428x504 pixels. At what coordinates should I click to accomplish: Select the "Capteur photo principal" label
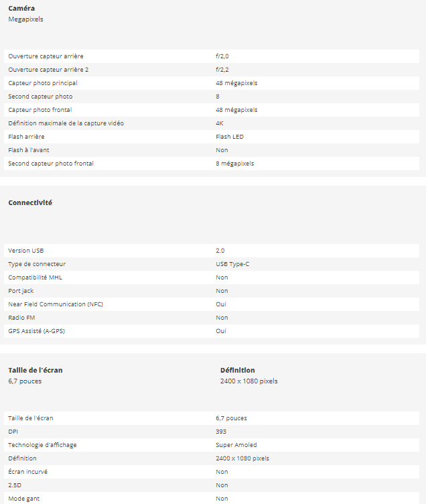42,83
